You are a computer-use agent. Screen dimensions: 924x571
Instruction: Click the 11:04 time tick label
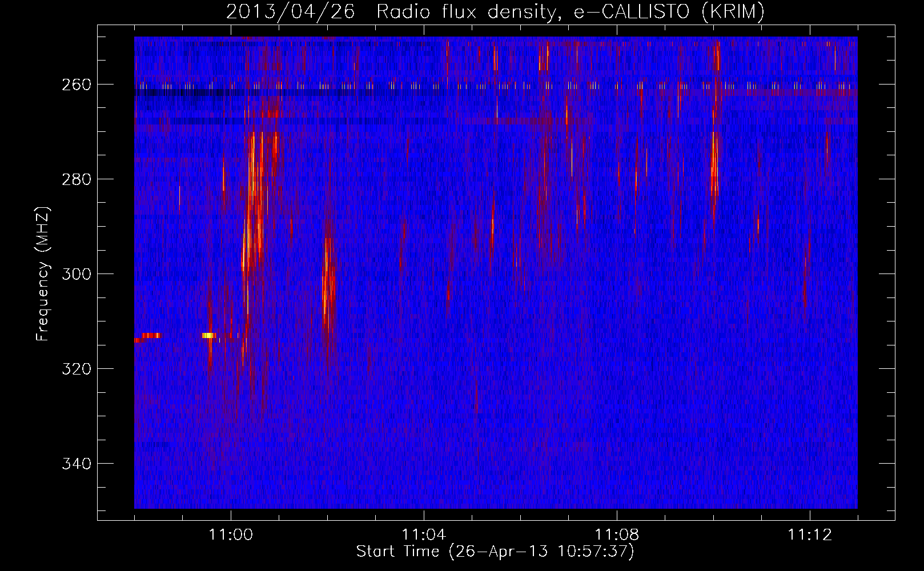coord(424,535)
